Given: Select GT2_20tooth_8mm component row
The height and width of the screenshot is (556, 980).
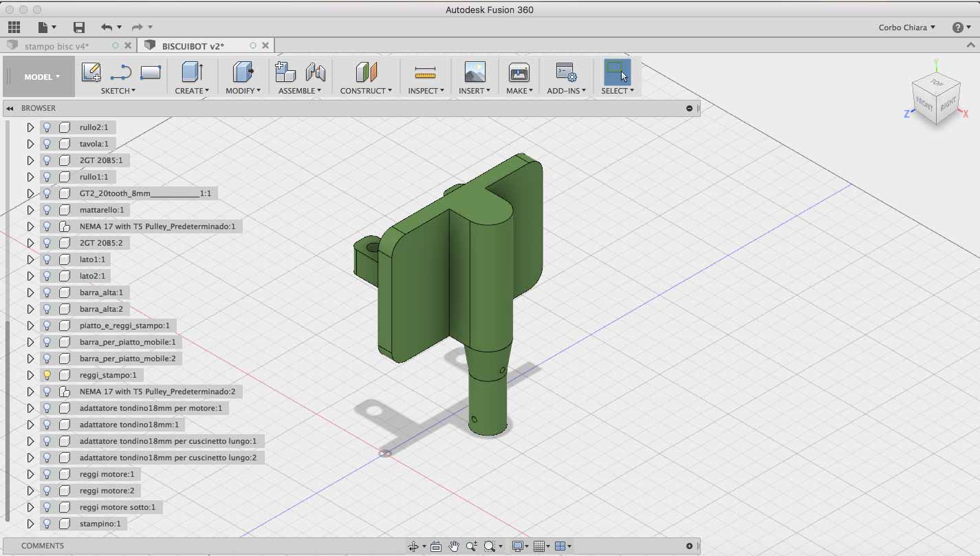Looking at the screenshot, I should (x=129, y=193).
